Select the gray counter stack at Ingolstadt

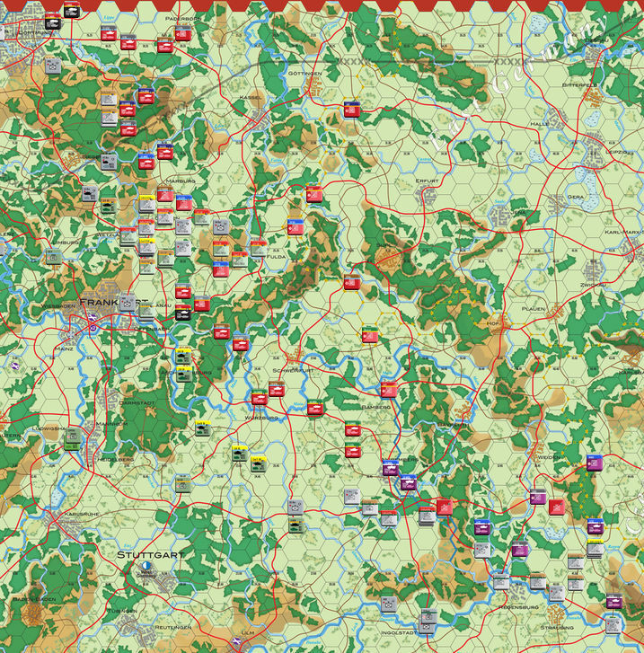click(x=428, y=622)
